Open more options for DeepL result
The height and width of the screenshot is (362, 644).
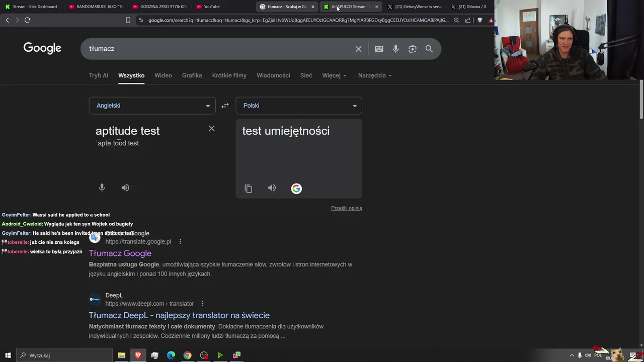tap(202, 304)
